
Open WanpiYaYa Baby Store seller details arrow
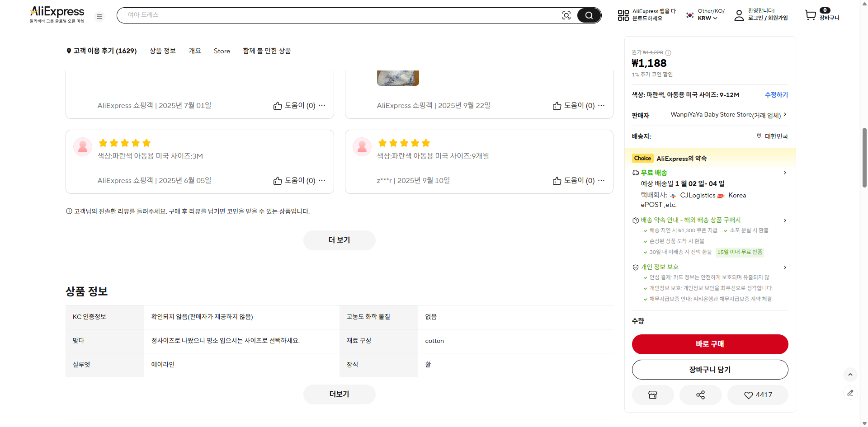(x=785, y=115)
